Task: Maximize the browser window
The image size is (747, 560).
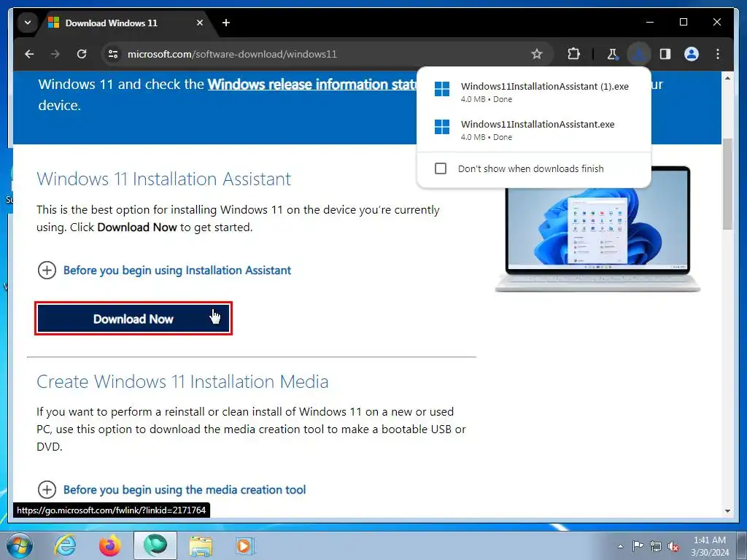Action: 684,22
